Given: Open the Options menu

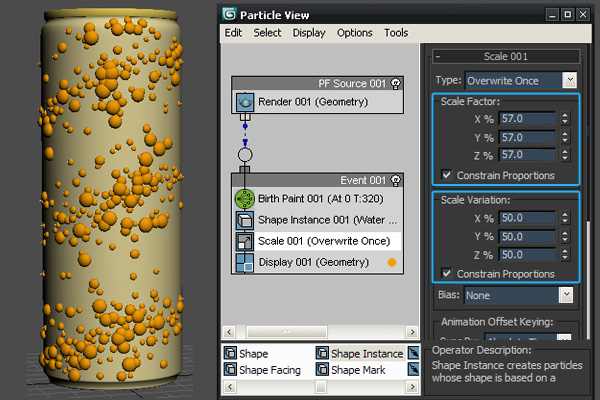Looking at the screenshot, I should [354, 33].
